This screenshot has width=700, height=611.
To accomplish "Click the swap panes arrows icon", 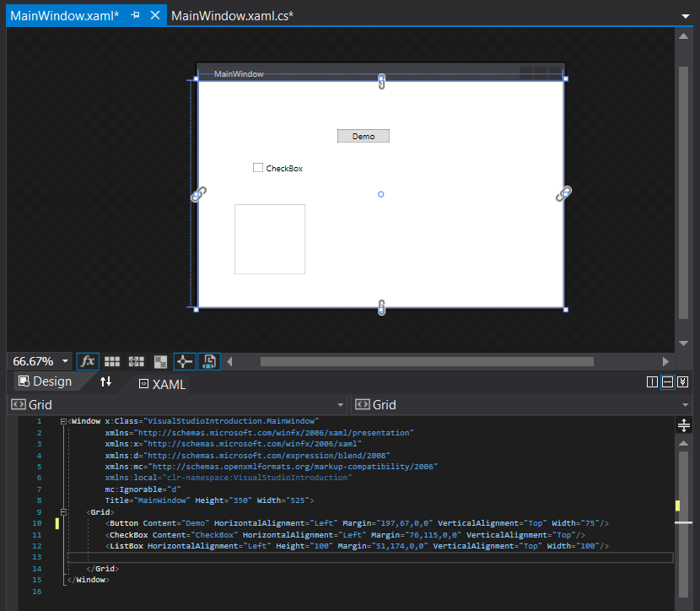I will pos(105,382).
